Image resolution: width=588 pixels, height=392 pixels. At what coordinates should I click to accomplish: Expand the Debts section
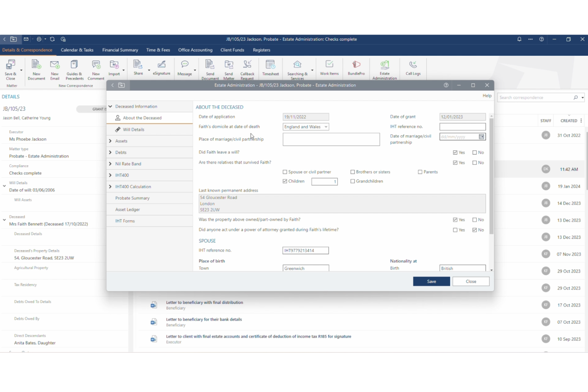tap(110, 153)
